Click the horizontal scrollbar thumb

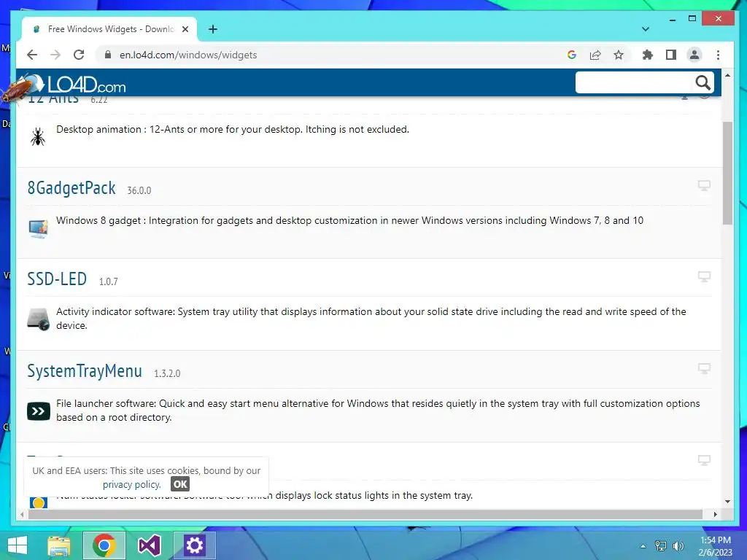pyautogui.click(x=365, y=514)
